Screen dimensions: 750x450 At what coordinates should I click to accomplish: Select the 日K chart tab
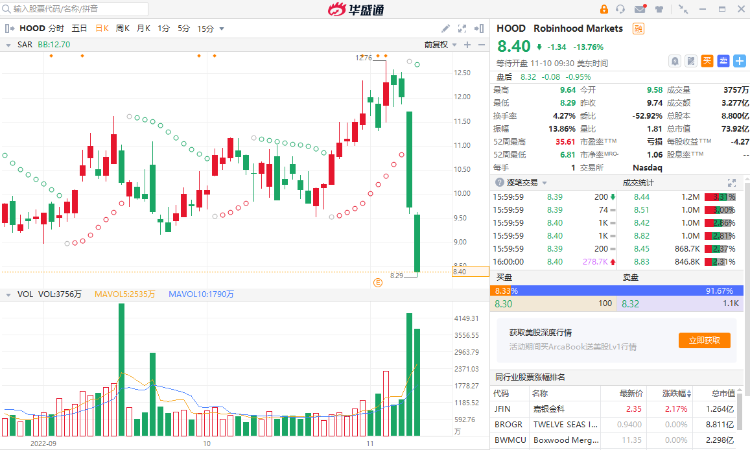pos(102,29)
